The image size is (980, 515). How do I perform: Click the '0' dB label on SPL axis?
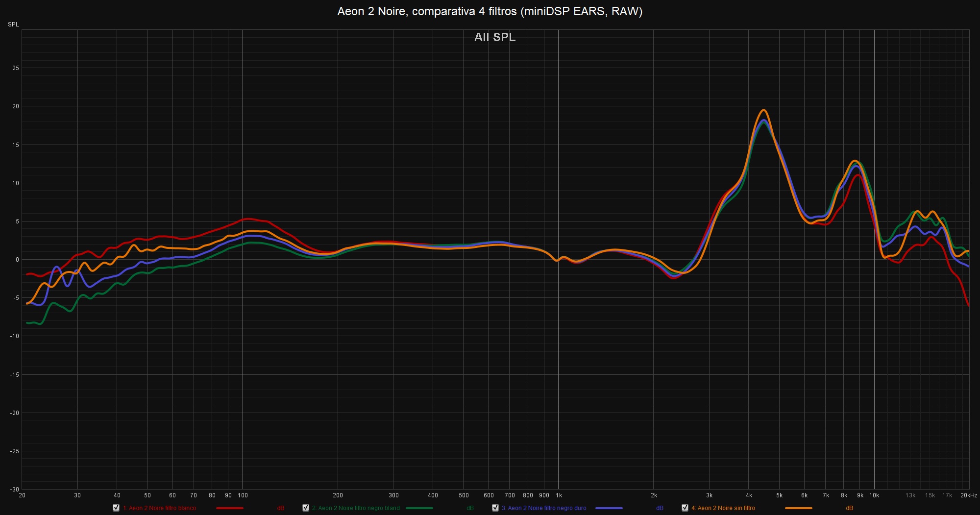click(17, 260)
